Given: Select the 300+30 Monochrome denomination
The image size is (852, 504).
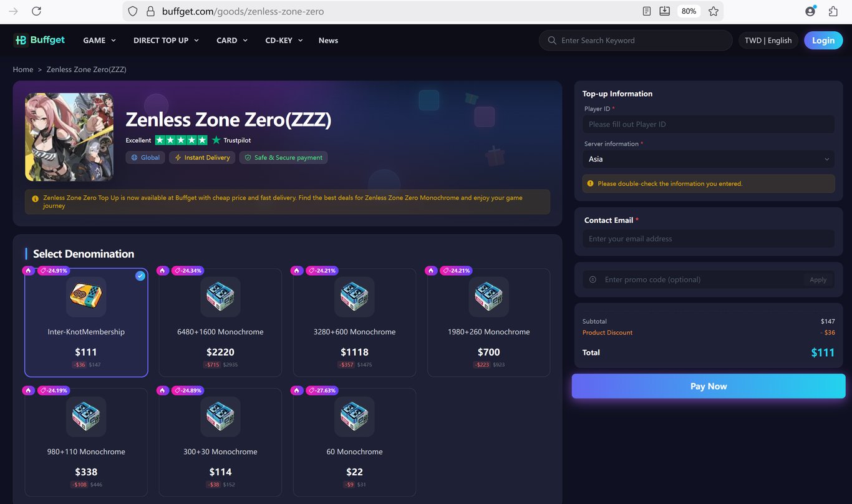Looking at the screenshot, I should click(220, 442).
